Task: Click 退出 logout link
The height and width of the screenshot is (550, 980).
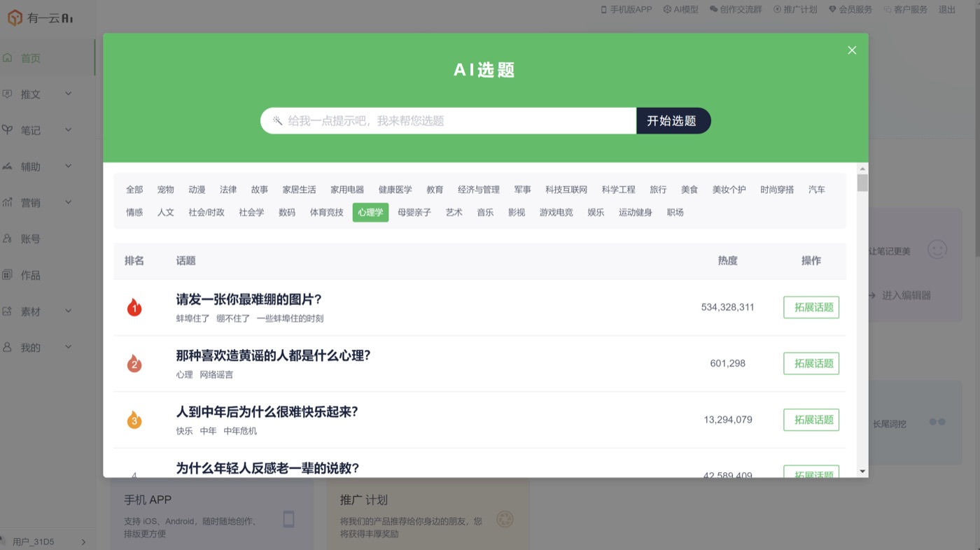Action: pyautogui.click(x=947, y=9)
